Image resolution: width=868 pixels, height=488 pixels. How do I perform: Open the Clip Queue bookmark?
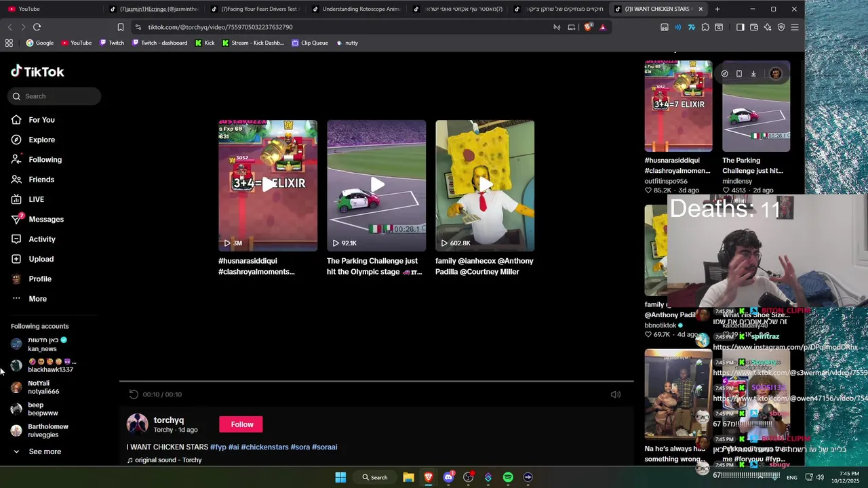310,43
